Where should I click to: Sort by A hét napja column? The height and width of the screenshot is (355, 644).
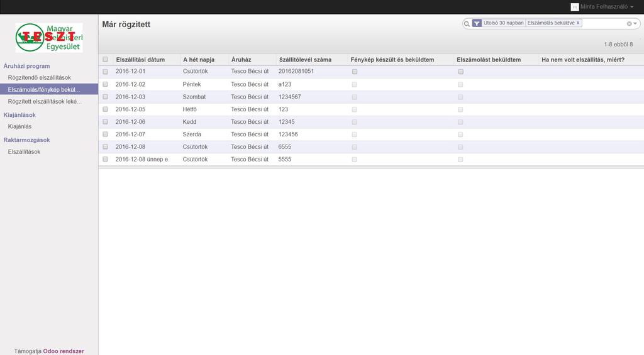click(x=199, y=60)
